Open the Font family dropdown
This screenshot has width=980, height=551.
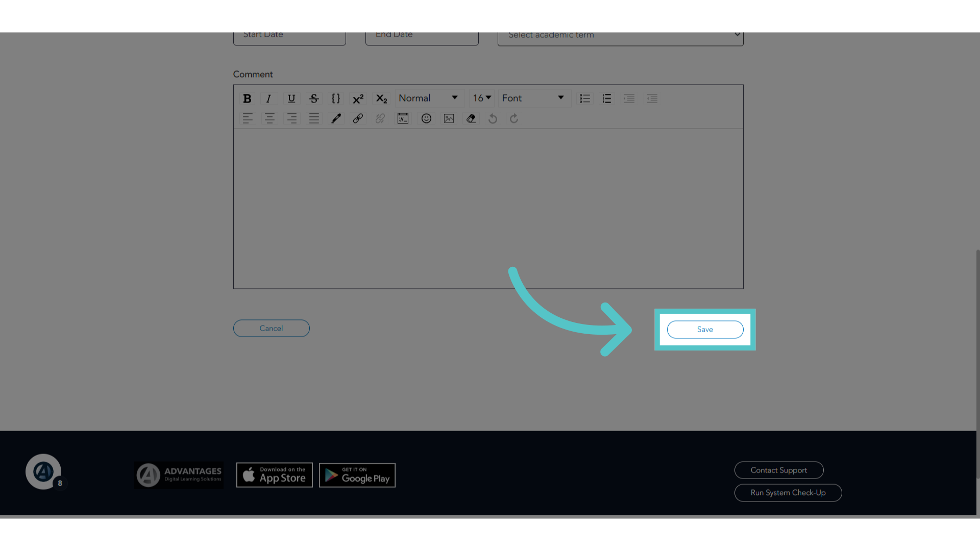coord(533,98)
